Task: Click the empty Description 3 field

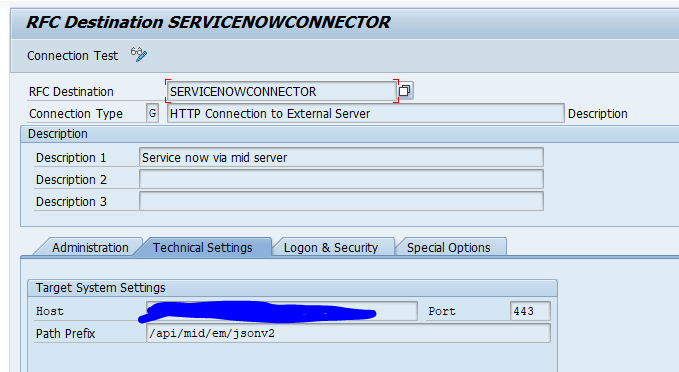Action: tap(341, 201)
